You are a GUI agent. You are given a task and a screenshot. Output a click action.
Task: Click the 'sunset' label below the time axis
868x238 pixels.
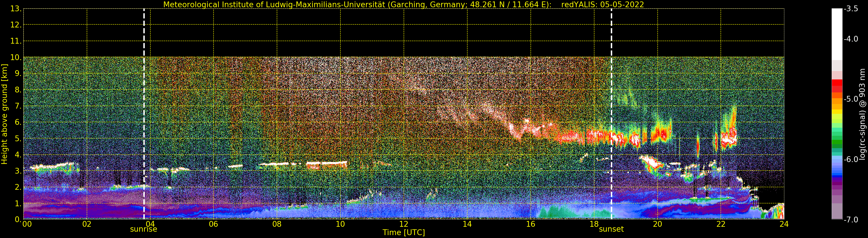pyautogui.click(x=611, y=229)
